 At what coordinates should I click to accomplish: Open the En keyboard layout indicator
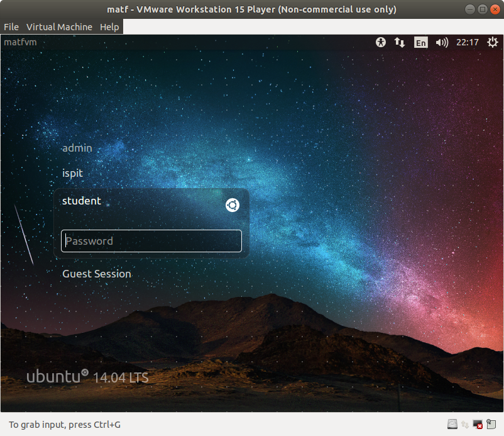(421, 43)
